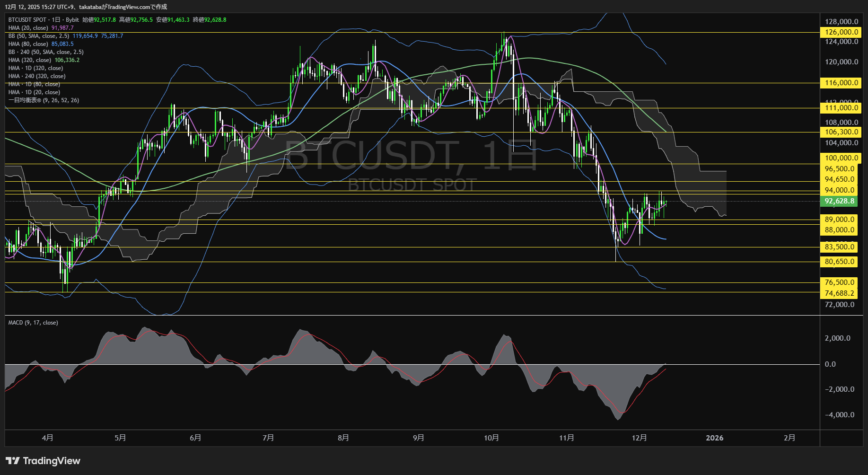Click the 116,000.0 yellow price label
The height and width of the screenshot is (475, 868).
pos(841,83)
